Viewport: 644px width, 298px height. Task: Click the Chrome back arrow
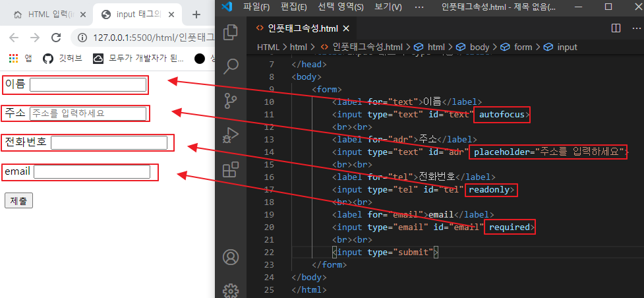[14, 38]
